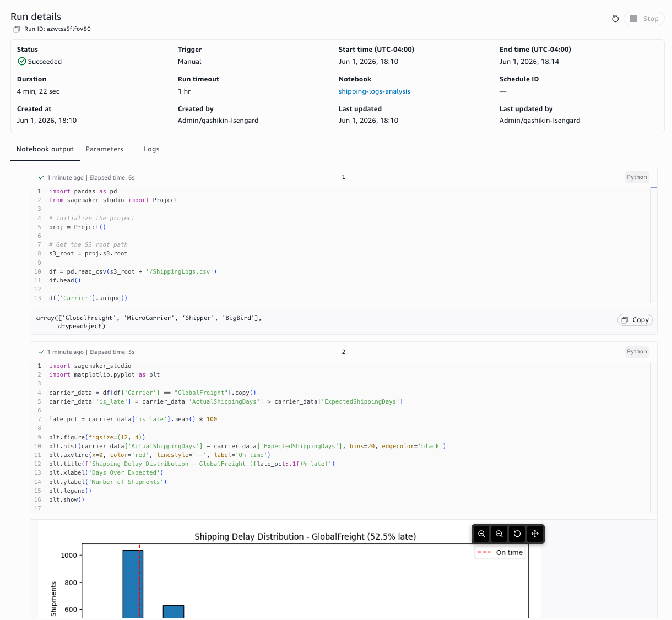
Task: Click the plt.hist code line
Action: coord(247,446)
